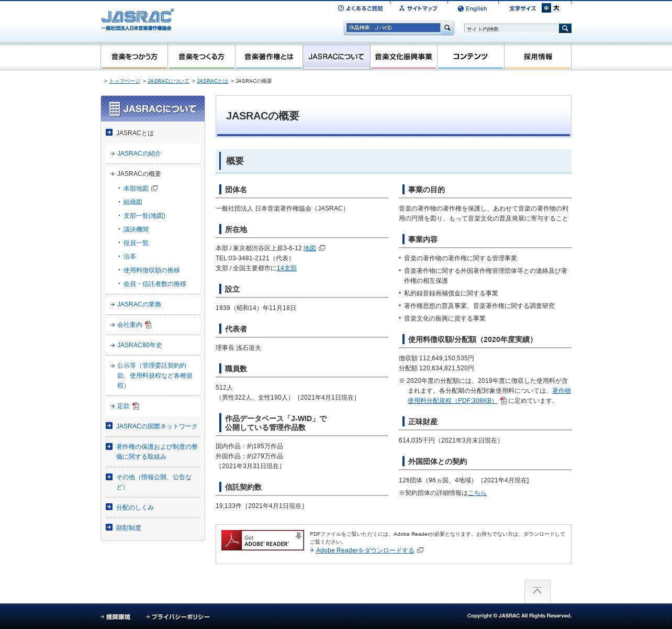Open 14支部 link
This screenshot has width=672, height=629.
coord(287,268)
